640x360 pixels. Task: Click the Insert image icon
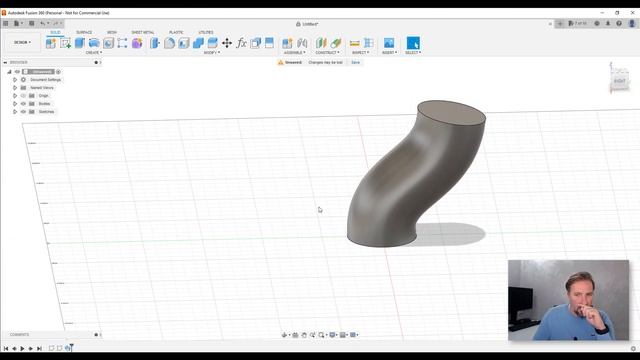[389, 43]
